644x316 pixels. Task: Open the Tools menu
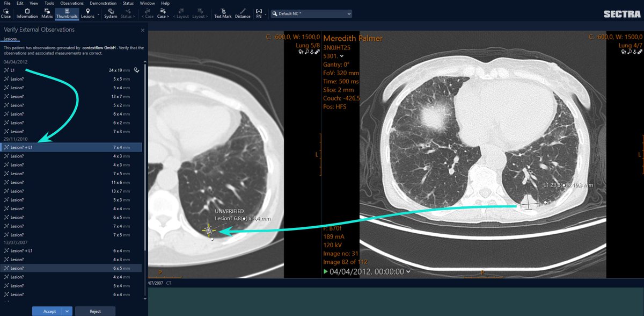[x=49, y=3]
